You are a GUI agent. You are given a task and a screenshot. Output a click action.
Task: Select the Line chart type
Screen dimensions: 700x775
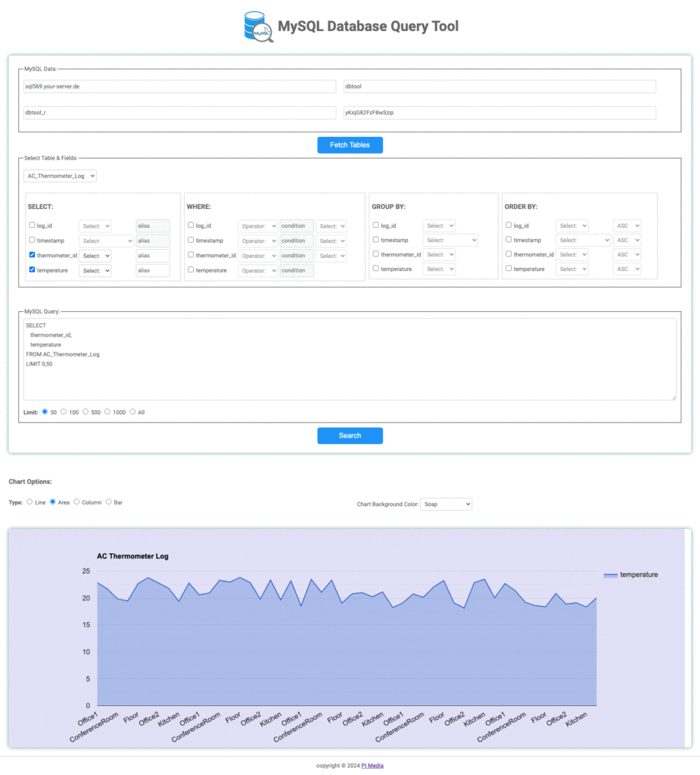pos(30,501)
